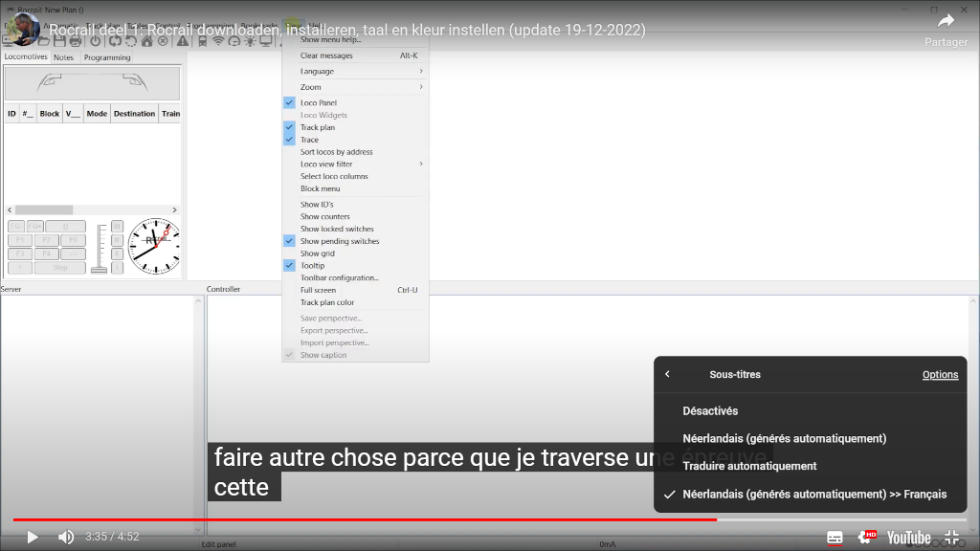Click the speed gauge toolbar icon
The height and width of the screenshot is (551, 980).
pyautogui.click(x=234, y=41)
